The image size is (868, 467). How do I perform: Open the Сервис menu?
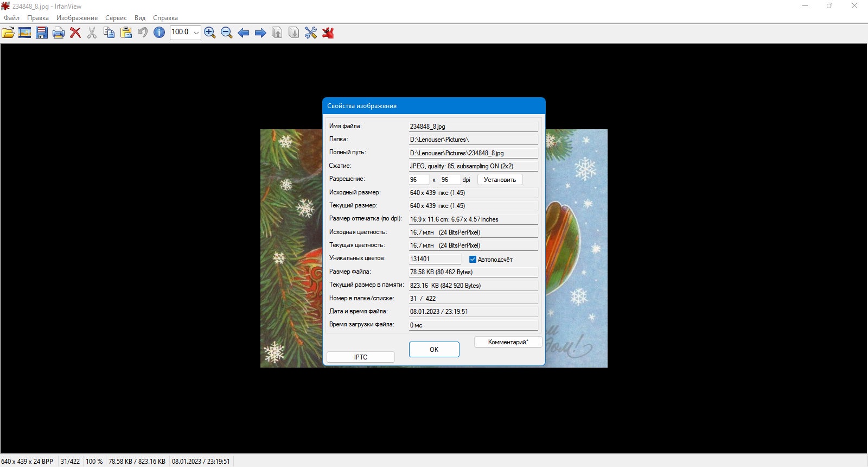(x=116, y=18)
